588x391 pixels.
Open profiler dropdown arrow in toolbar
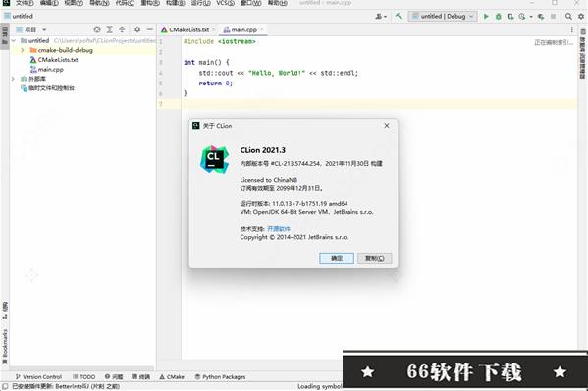point(531,17)
